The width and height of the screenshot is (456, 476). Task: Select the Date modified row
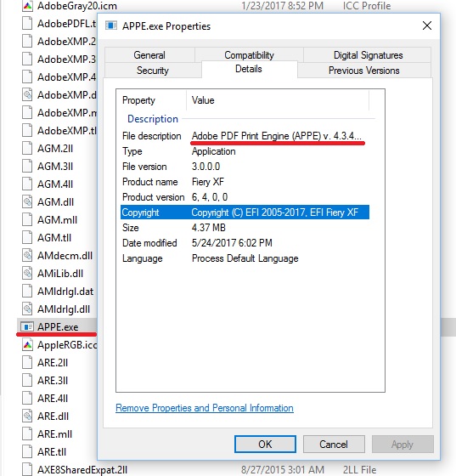[x=245, y=243]
